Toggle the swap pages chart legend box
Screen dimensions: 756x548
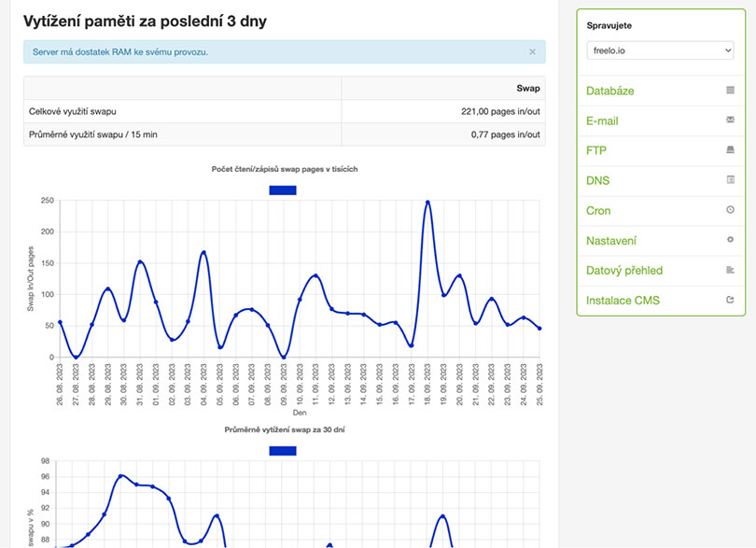point(282,190)
